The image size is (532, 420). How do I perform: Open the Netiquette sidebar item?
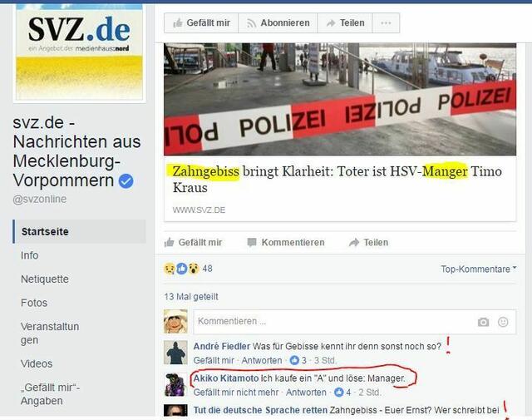coord(45,279)
